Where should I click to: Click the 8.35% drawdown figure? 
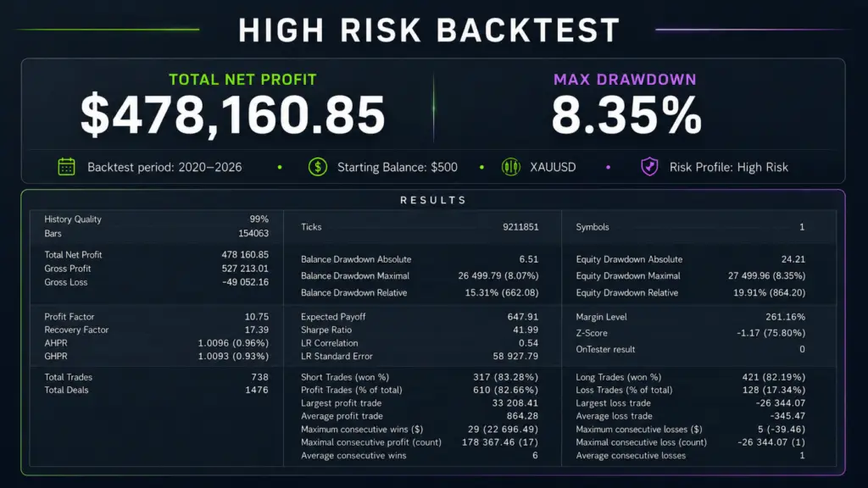tap(626, 115)
